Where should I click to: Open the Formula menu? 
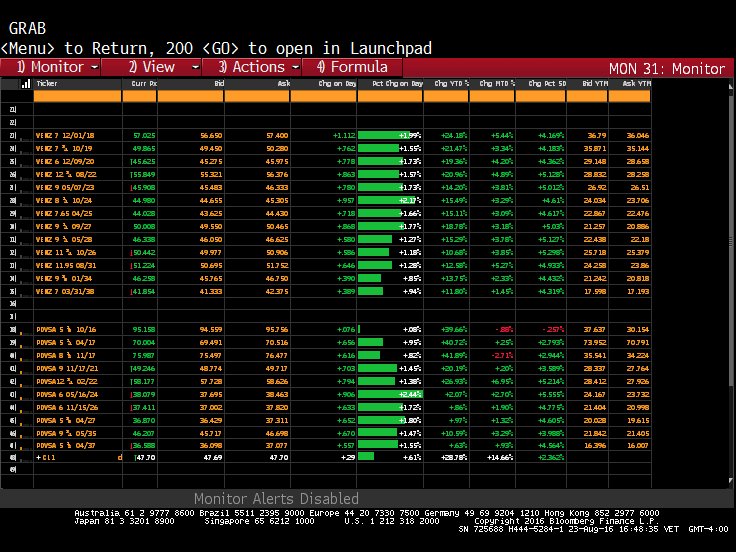pos(352,67)
